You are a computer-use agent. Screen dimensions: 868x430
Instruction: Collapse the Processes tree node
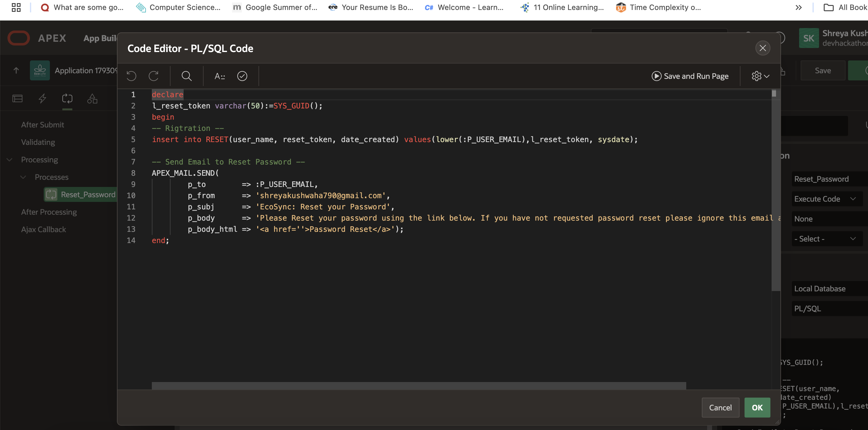[23, 177]
